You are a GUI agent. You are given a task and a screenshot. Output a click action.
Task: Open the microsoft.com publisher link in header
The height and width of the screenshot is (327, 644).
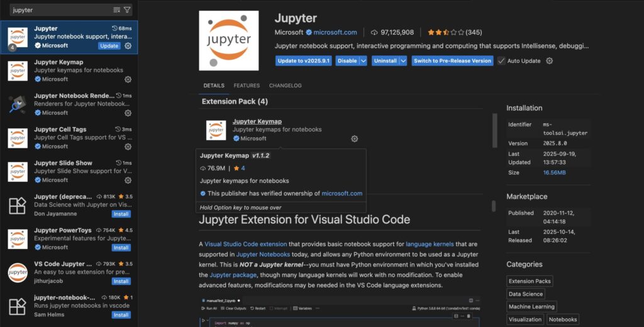[x=335, y=32]
